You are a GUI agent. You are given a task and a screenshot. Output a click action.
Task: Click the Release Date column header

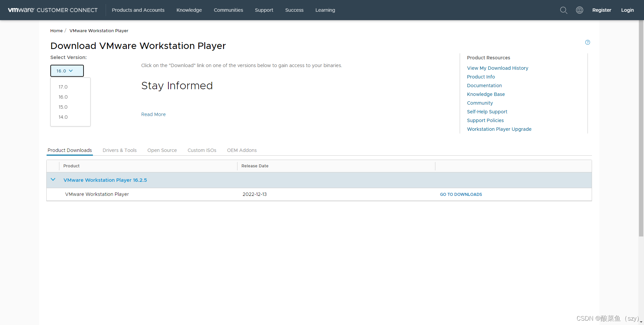[x=255, y=166]
